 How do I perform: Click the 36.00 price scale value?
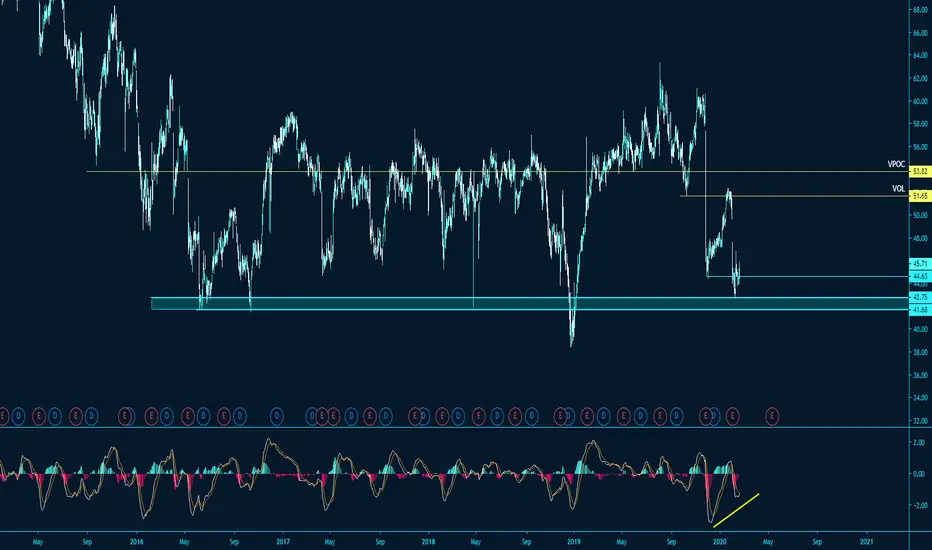920,375
